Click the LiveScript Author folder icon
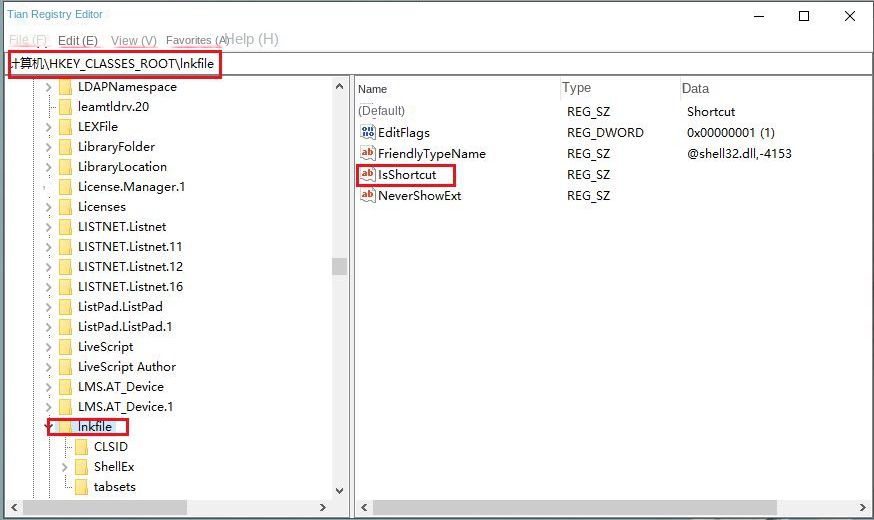 click(x=66, y=367)
